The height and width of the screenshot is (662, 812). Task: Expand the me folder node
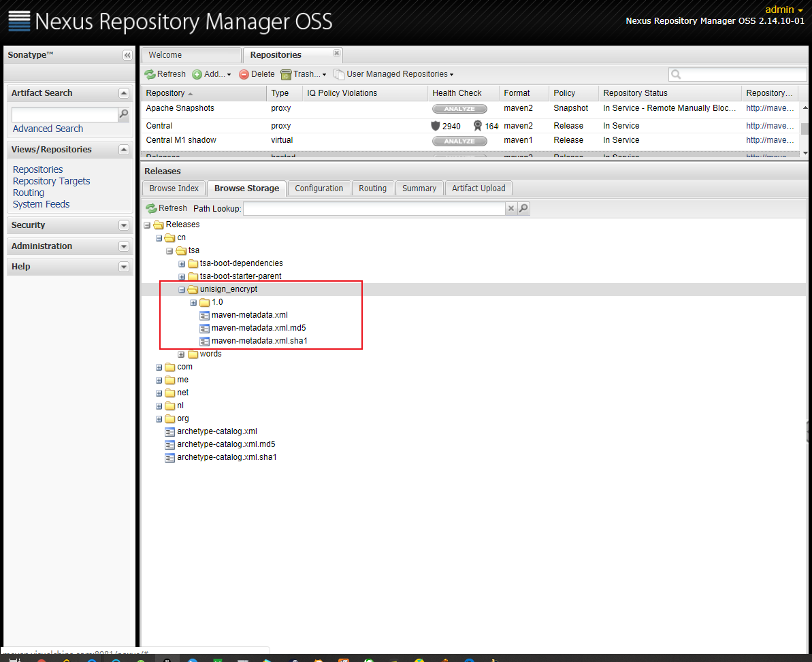159,380
